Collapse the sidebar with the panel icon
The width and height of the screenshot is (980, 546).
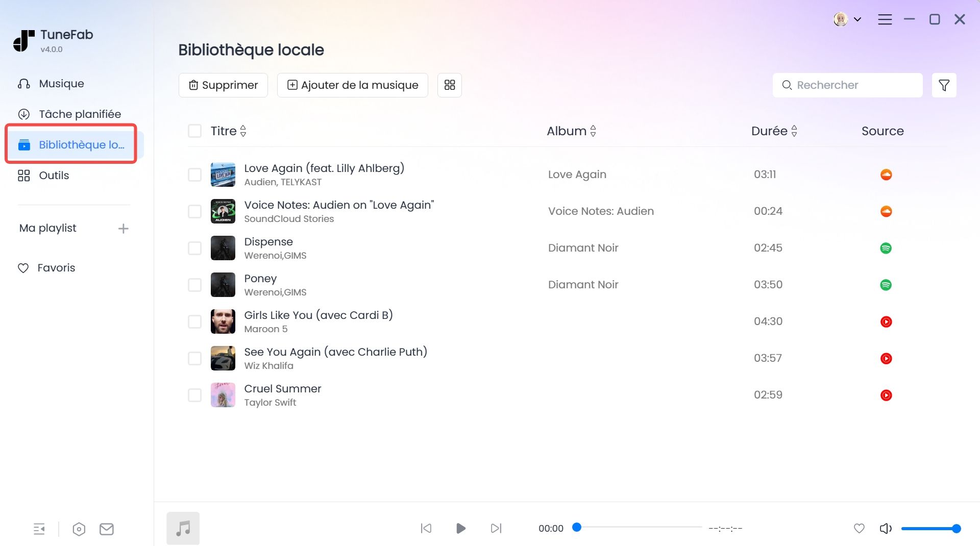(40, 529)
